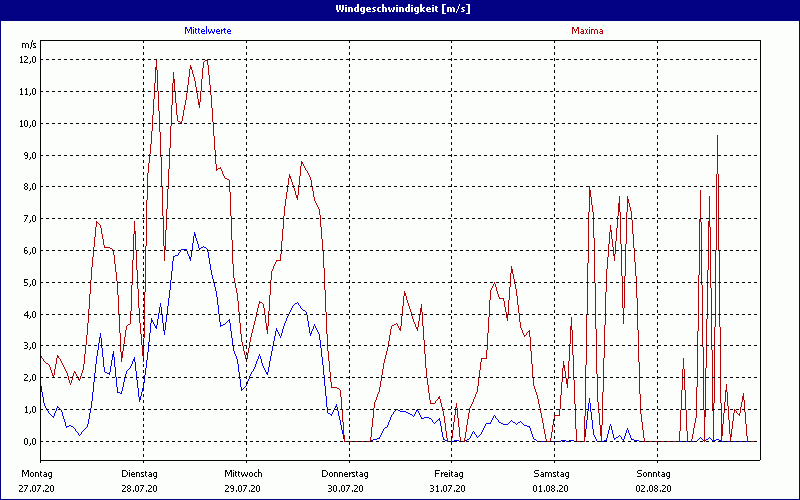Click the 'Mittwoch' day label
Viewport: 800px width, 500px height.
tap(243, 474)
